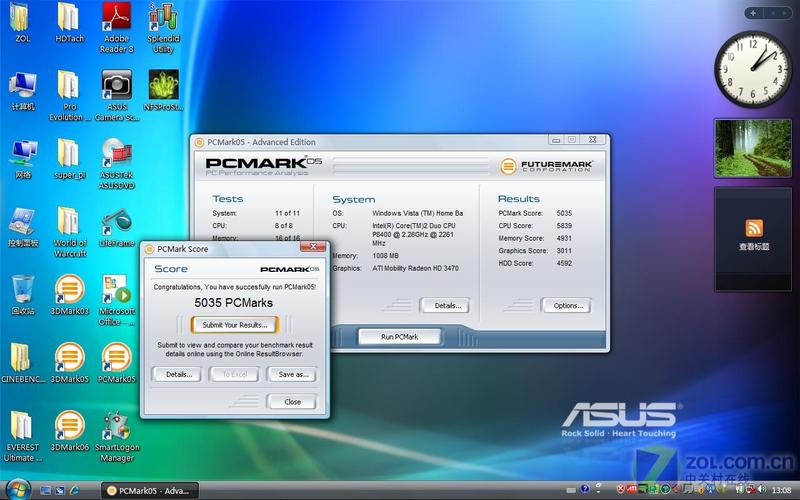
Task: Launch PCMark05 desktop shortcut
Action: (x=116, y=363)
